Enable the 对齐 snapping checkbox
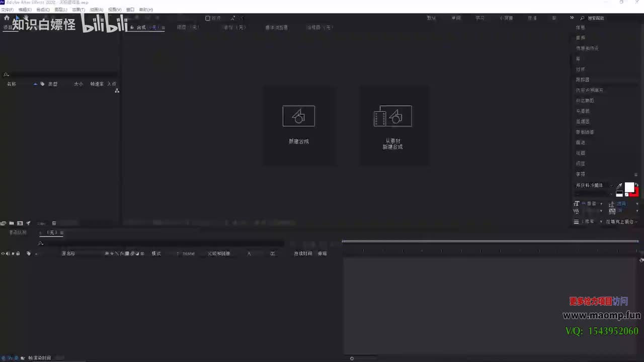The width and height of the screenshot is (644, 362). click(x=208, y=18)
